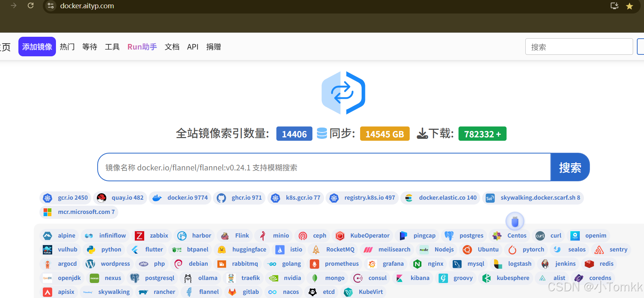Click the top navbar 搜索 input
Viewport: 644px width, 298px height.
click(x=579, y=47)
